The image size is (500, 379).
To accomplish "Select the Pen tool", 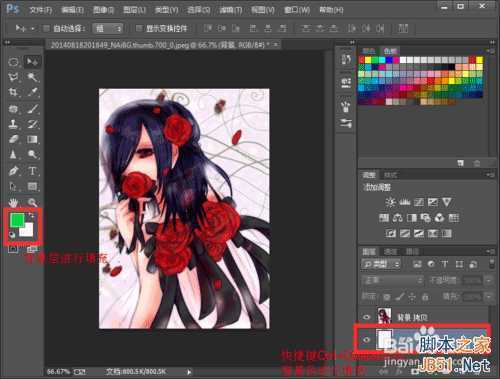I will point(13,171).
